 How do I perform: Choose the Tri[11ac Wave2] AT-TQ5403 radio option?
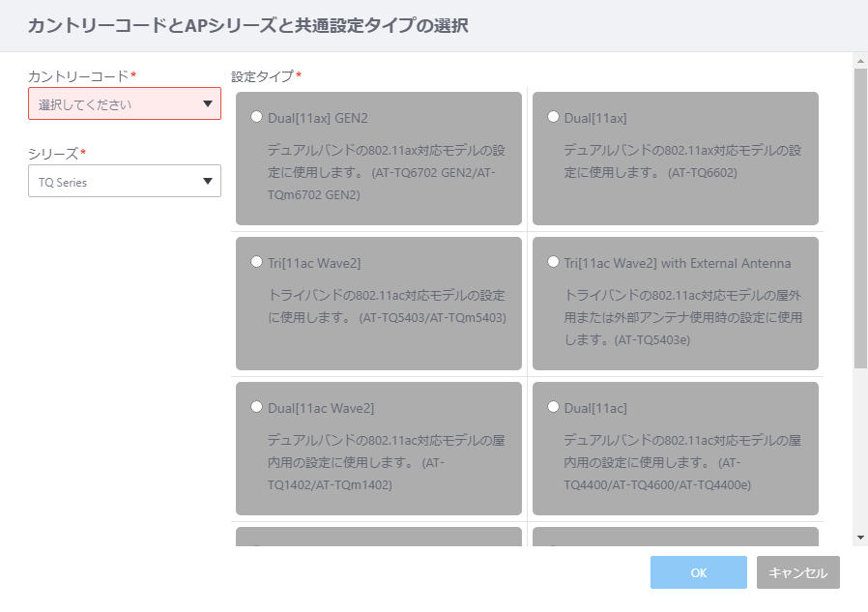tap(256, 262)
